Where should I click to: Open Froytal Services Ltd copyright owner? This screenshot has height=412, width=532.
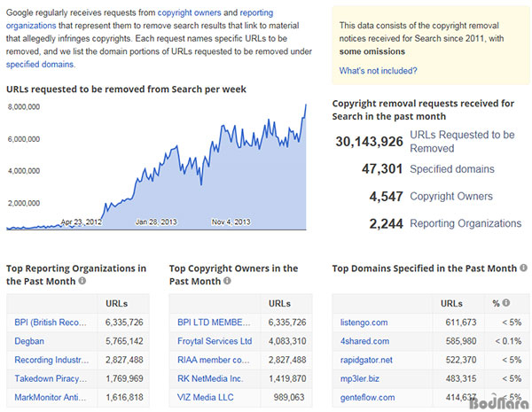[215, 341]
